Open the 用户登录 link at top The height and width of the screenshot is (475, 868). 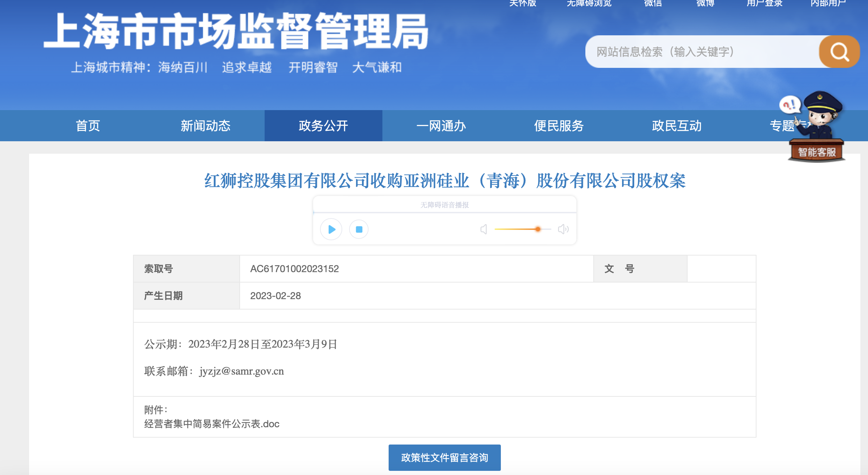tap(764, 3)
